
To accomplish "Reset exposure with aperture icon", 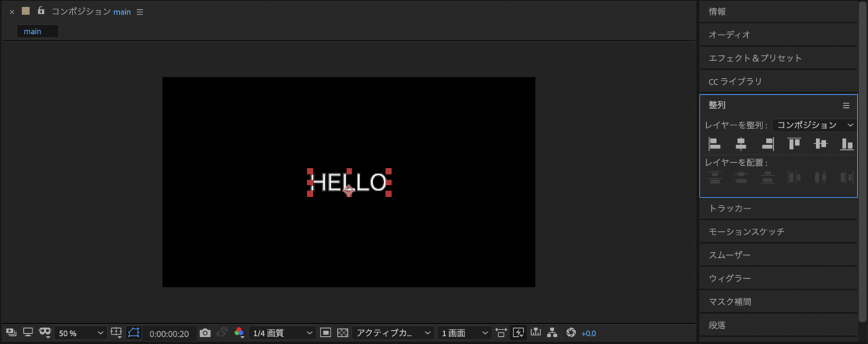I will click(x=571, y=332).
